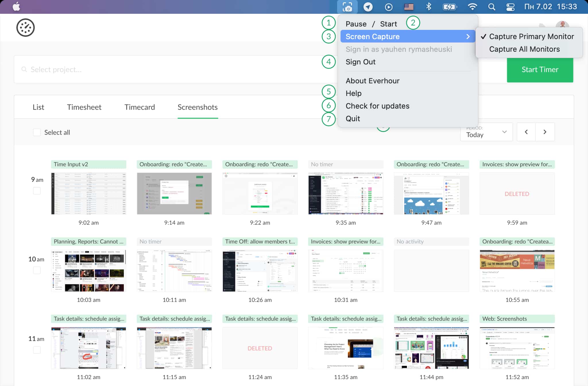Screen dimensions: 588x386
Task: Click the search magnifier inside the project field
Action: 24,69
